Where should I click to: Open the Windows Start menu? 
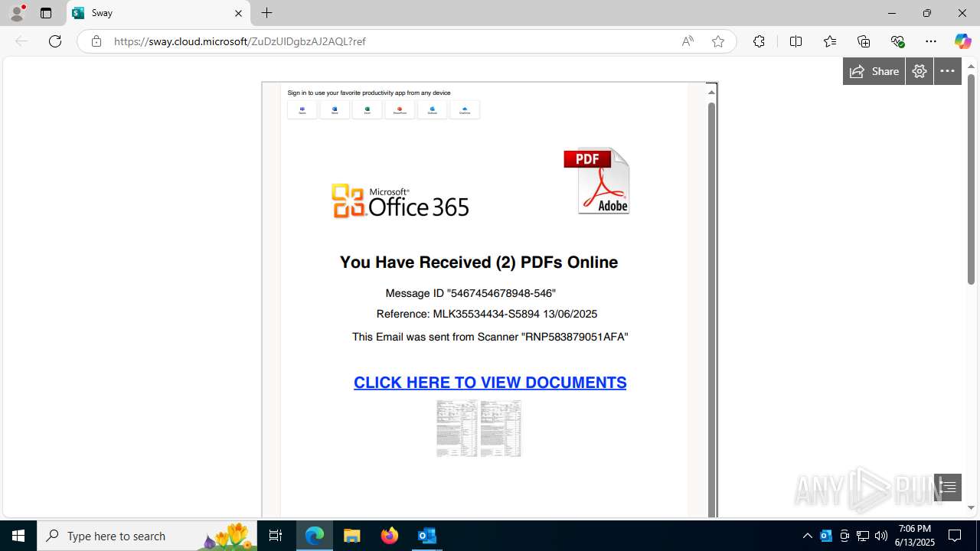pyautogui.click(x=18, y=536)
